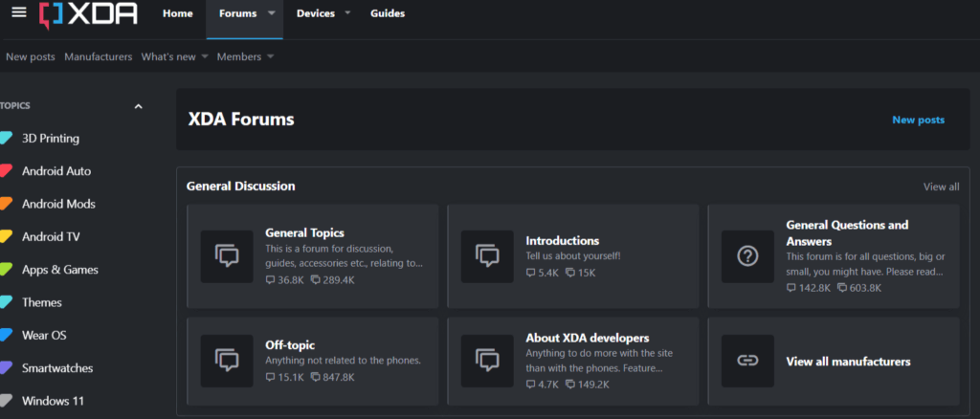Viewport: 980px width, 419px height.
Task: Click the 603.8K message count
Action: coord(865,288)
